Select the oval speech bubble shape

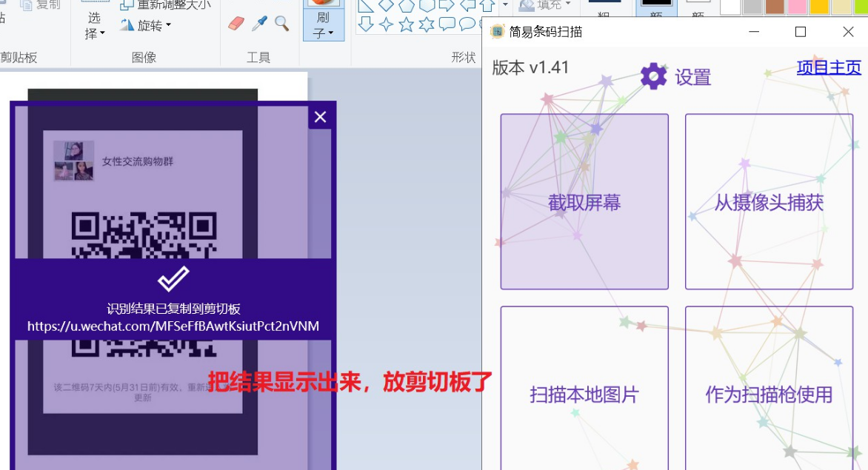tap(466, 23)
